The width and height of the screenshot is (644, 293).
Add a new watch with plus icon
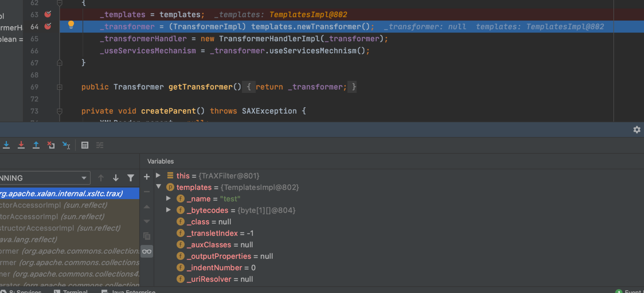click(x=147, y=177)
